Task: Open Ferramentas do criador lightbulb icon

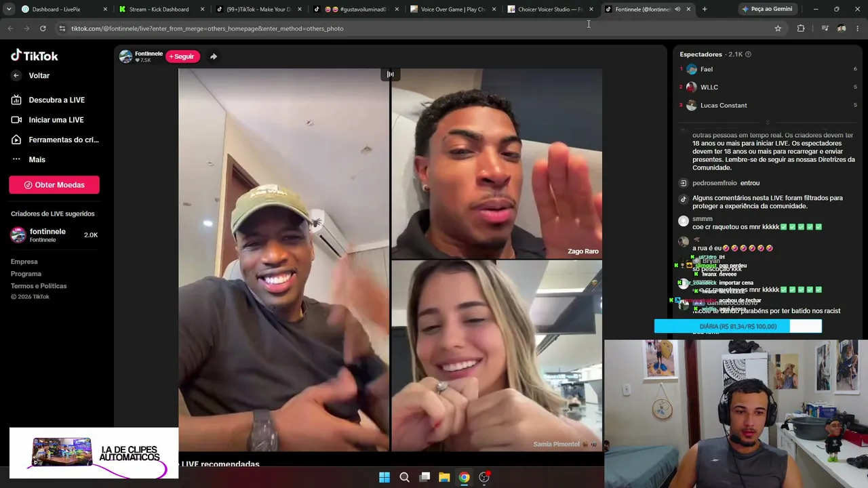Action: tap(16, 140)
